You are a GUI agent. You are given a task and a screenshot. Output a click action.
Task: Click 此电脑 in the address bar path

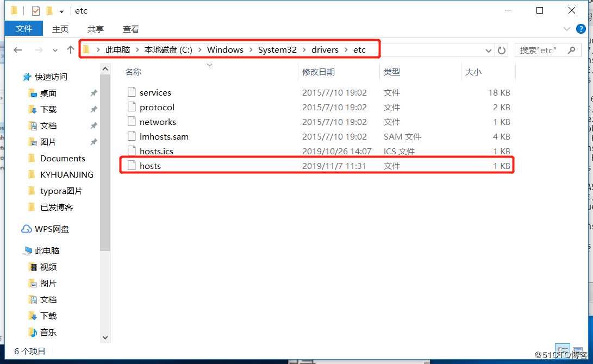[117, 50]
